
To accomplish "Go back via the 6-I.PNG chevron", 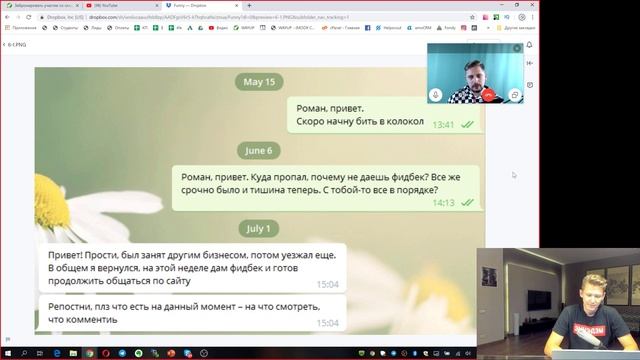I will [4, 44].
